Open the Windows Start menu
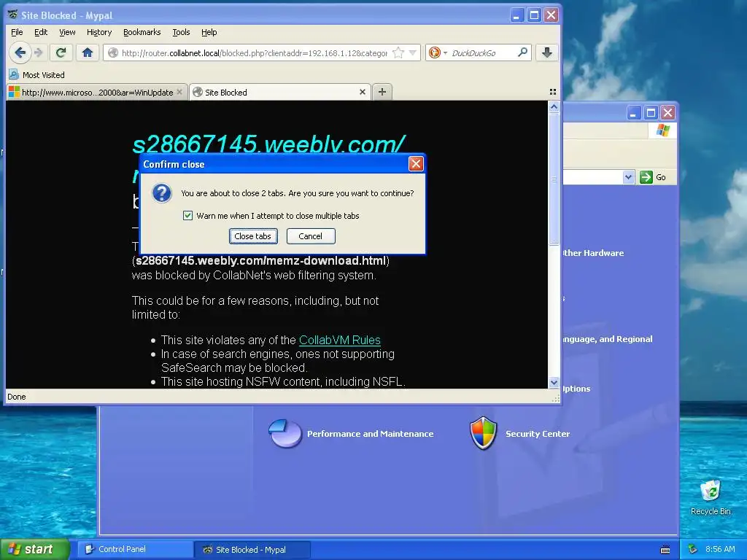This screenshot has width=747, height=560. click(34, 549)
